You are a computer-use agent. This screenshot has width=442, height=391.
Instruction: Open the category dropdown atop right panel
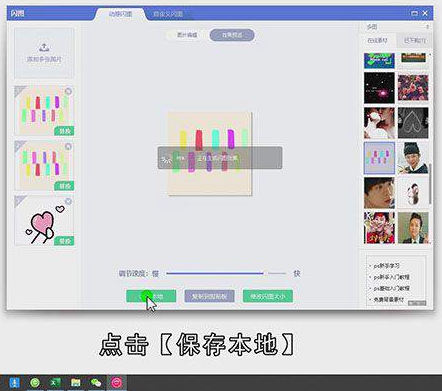397,27
